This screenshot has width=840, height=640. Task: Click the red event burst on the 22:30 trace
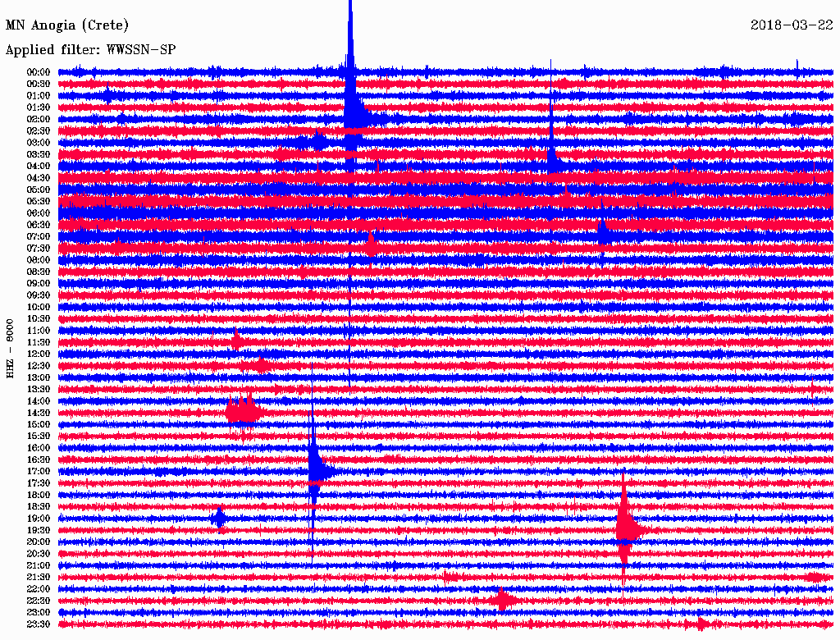coord(503,601)
